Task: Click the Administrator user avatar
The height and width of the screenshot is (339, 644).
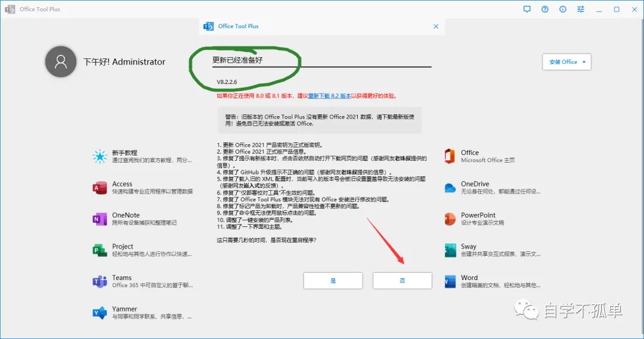Action: 61,61
